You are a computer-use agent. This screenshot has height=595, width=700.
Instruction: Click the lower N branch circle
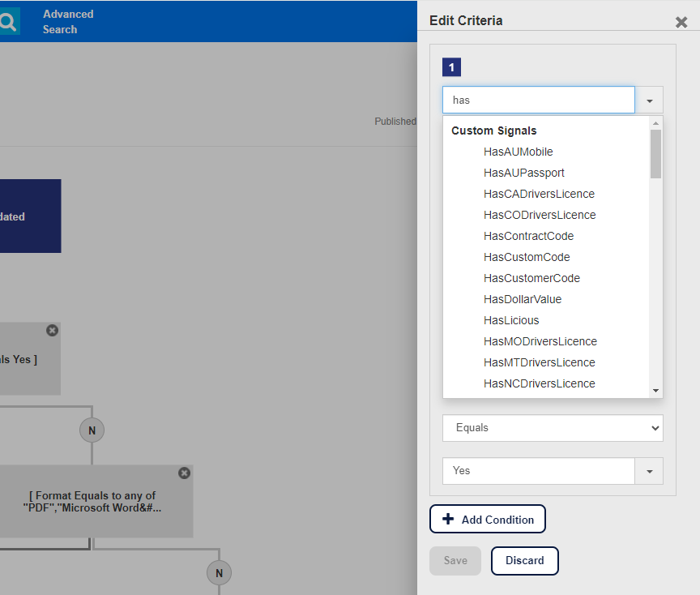click(x=220, y=573)
